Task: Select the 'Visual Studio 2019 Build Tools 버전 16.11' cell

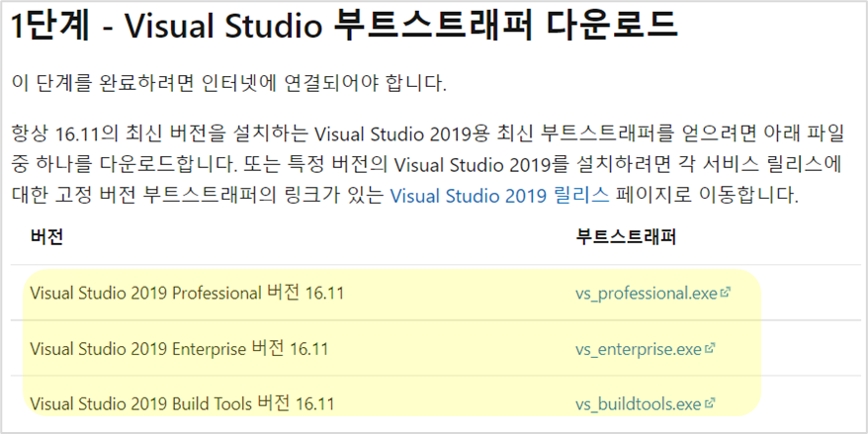Action: (x=183, y=404)
